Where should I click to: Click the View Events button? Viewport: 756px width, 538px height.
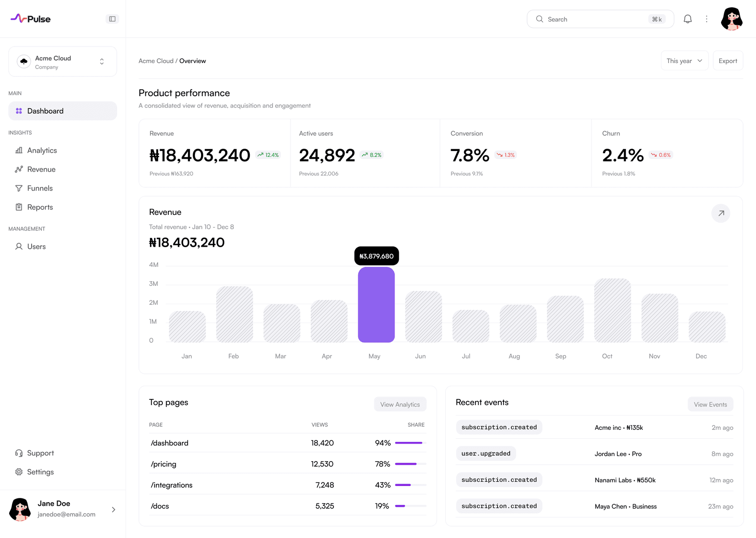[x=710, y=405]
